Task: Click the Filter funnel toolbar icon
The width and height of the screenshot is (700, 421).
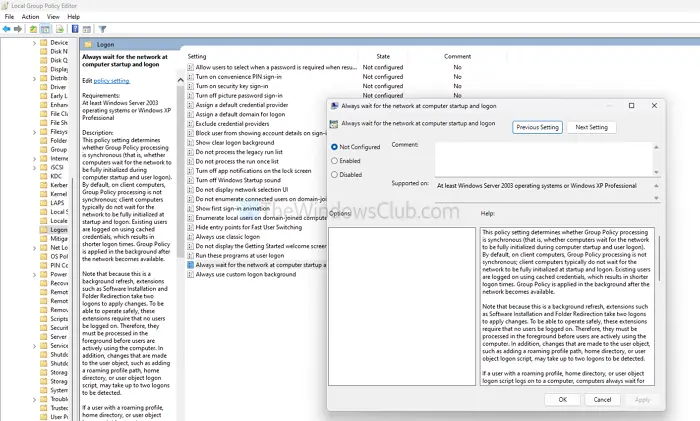Action: (102, 29)
